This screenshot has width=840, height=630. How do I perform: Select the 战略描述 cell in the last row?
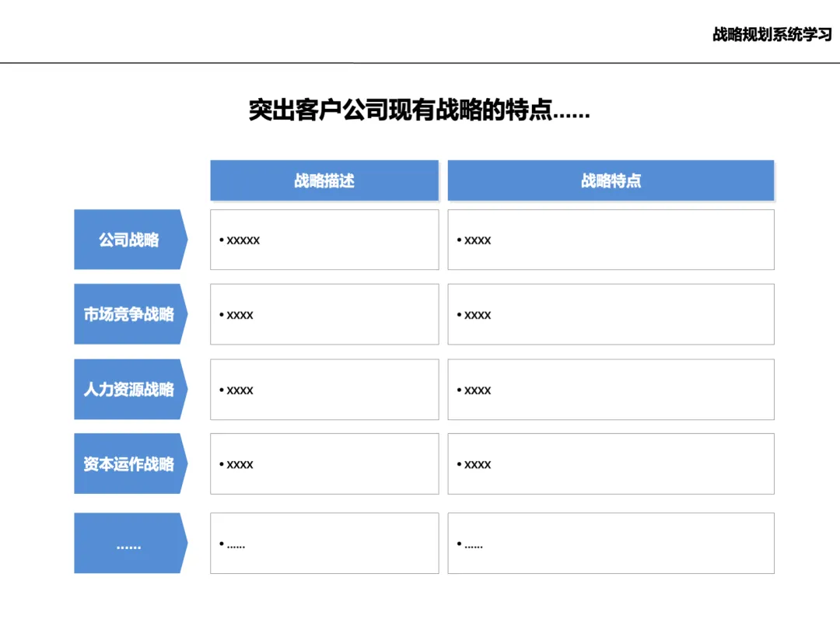coord(324,543)
